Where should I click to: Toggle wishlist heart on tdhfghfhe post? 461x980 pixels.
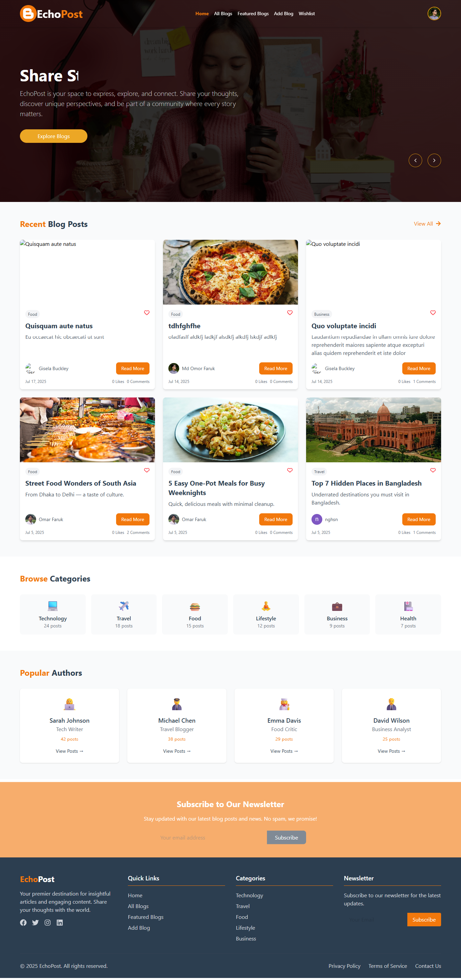click(290, 313)
